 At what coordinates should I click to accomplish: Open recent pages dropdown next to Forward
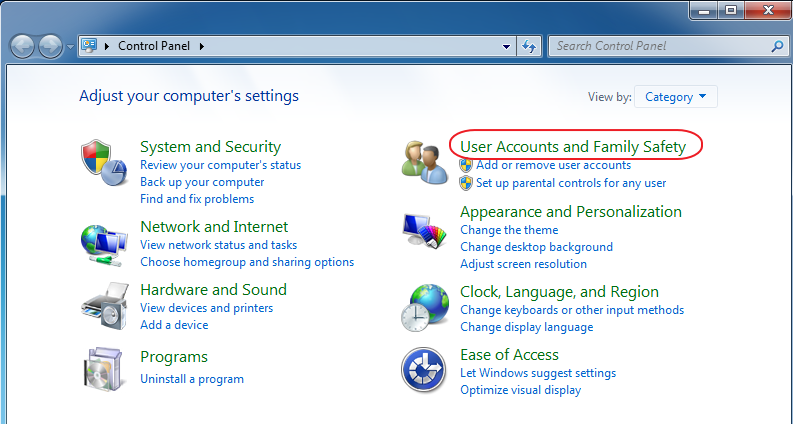coord(70,47)
